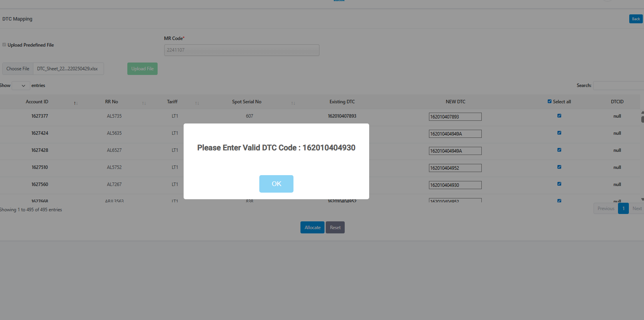Uncheck the checkbox for account 1627510

pyautogui.click(x=559, y=167)
